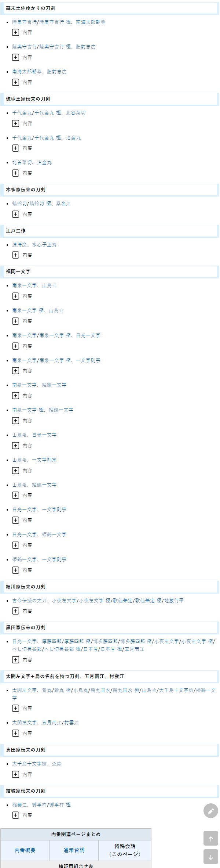This screenshot has height=868, width=220.
Task: Click plus icon below 大千鳥十文字槍、泛塵
Action: 15,774
